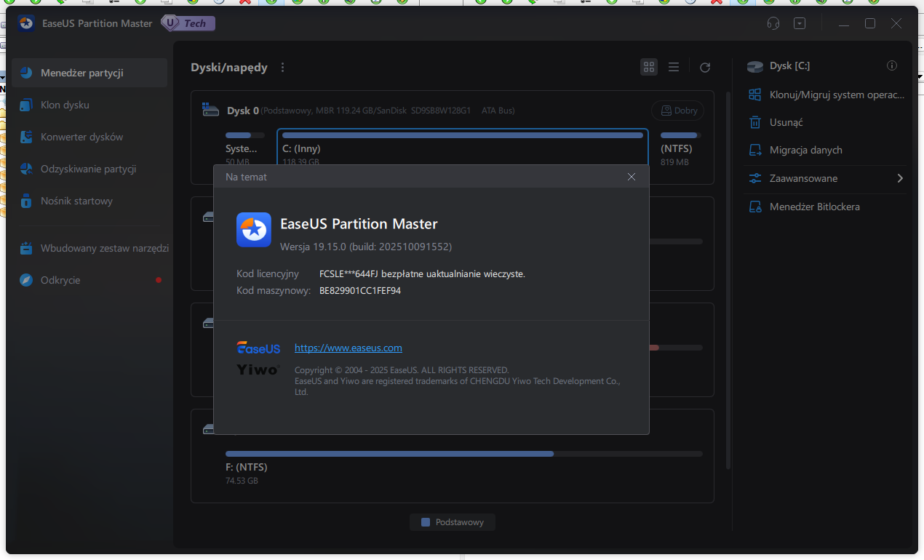This screenshot has width=924, height=560.
Task: Maximize the EaseUS Partition Master window
Action: pyautogui.click(x=870, y=23)
